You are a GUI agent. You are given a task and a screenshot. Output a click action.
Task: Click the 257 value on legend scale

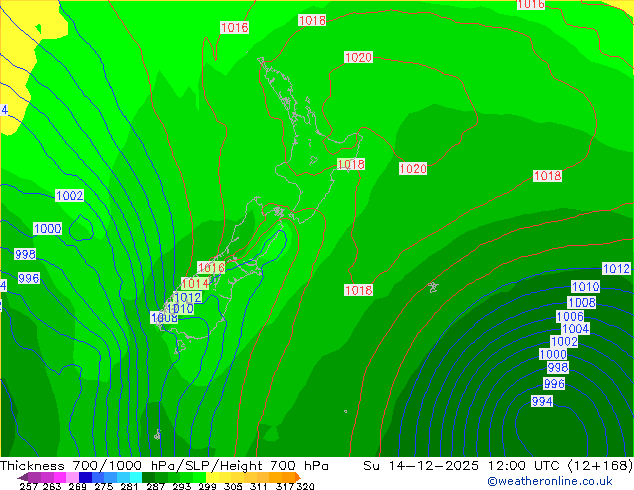[x=30, y=487]
